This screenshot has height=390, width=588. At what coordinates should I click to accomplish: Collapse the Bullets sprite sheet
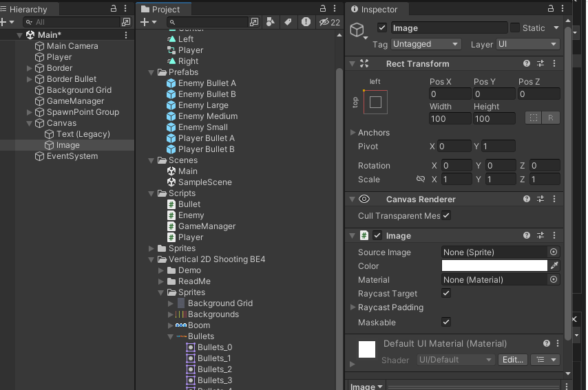click(x=171, y=336)
